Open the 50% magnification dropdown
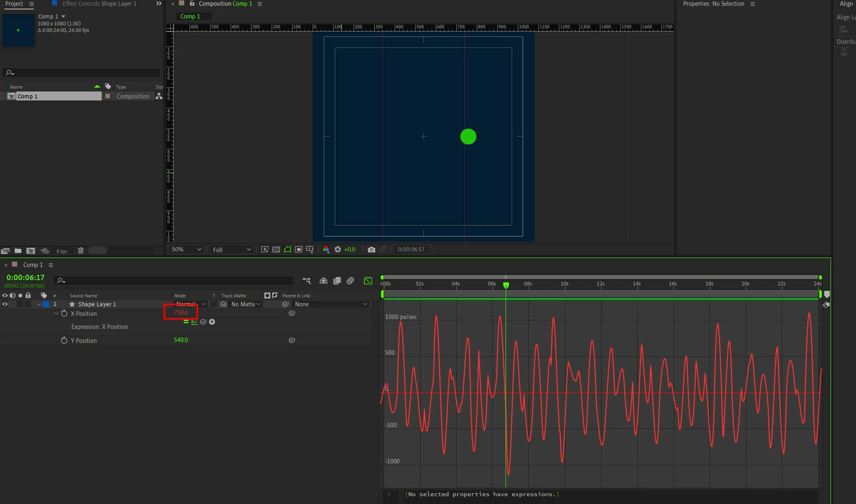This screenshot has height=504, width=856. tap(186, 249)
